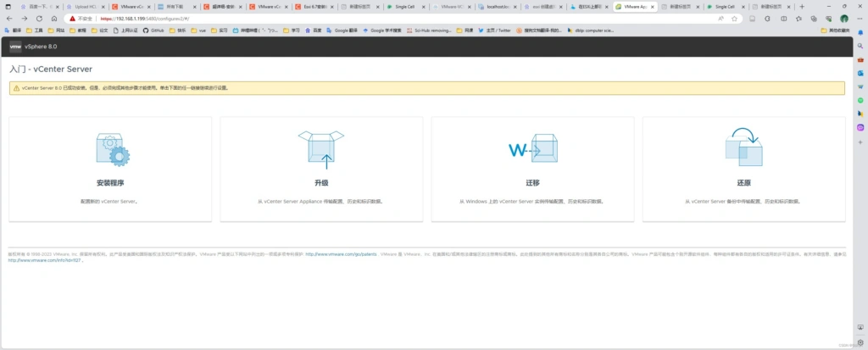Open the 工具 bookmarks folder
This screenshot has height=350, width=868.
[x=35, y=31]
